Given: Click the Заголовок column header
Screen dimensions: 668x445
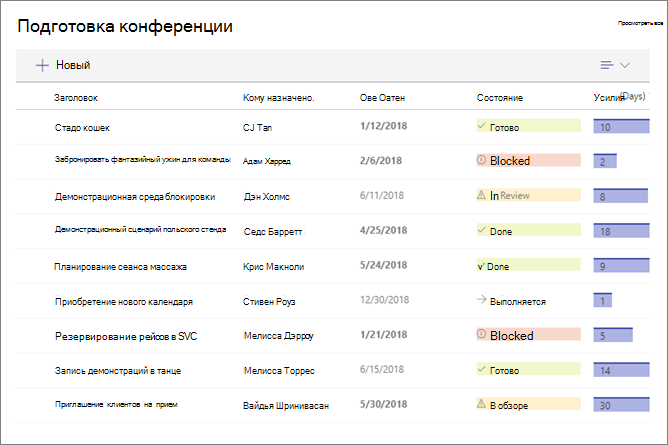Looking at the screenshot, I should tap(76, 98).
